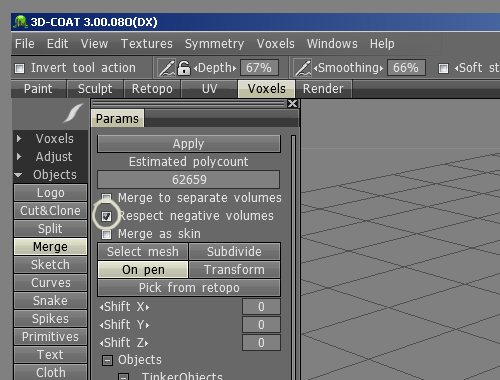Switch to the Paint tab
This screenshot has width=500, height=380.
pos(38,89)
